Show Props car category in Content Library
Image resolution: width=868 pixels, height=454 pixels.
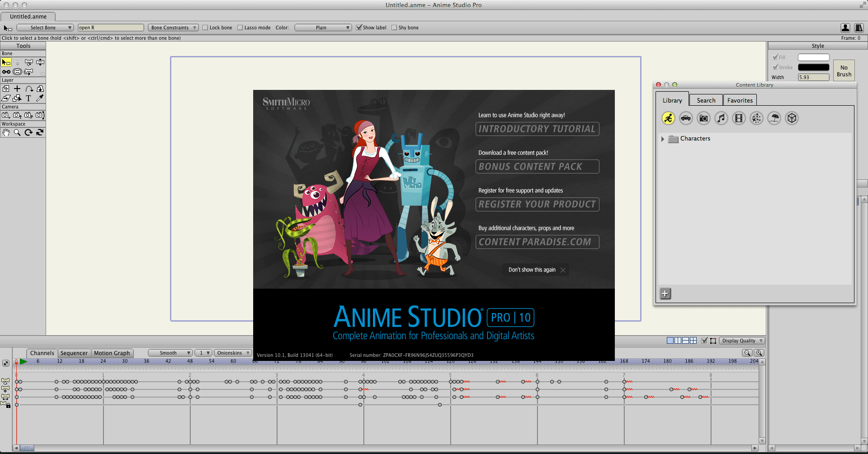coord(686,118)
